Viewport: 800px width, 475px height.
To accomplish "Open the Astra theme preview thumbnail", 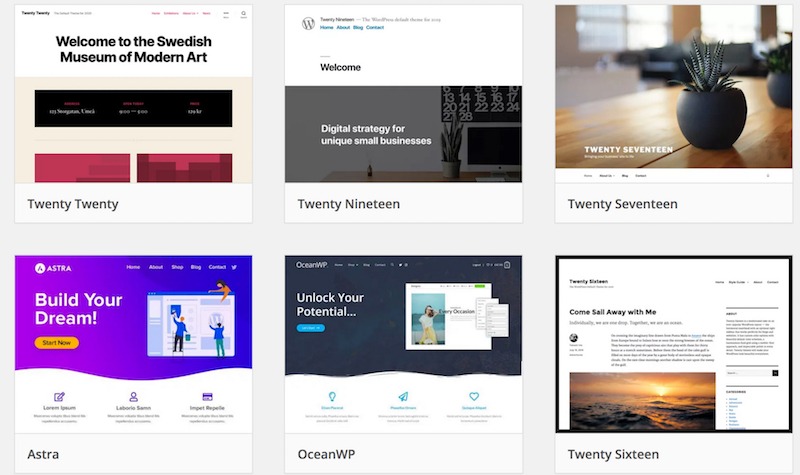I will [x=134, y=344].
